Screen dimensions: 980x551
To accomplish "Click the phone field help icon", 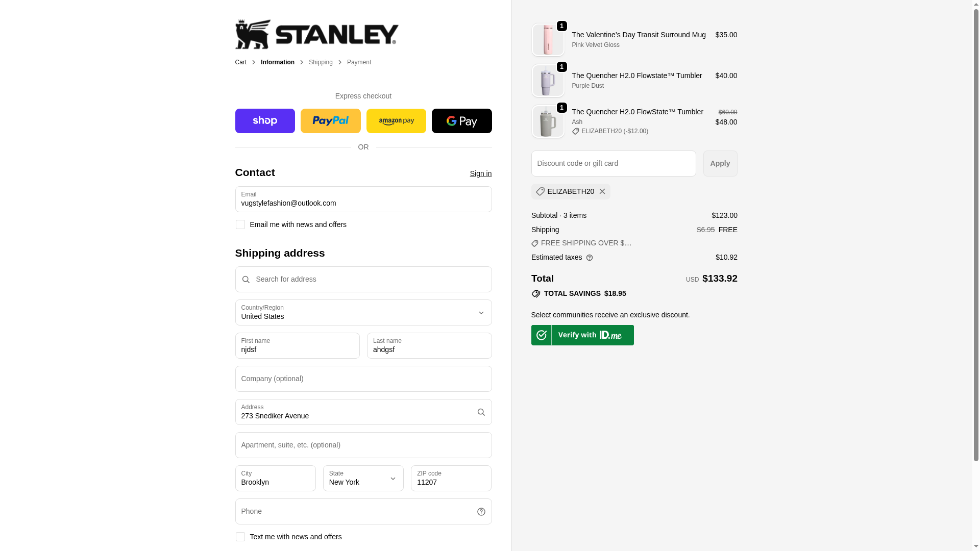I will 481,512.
